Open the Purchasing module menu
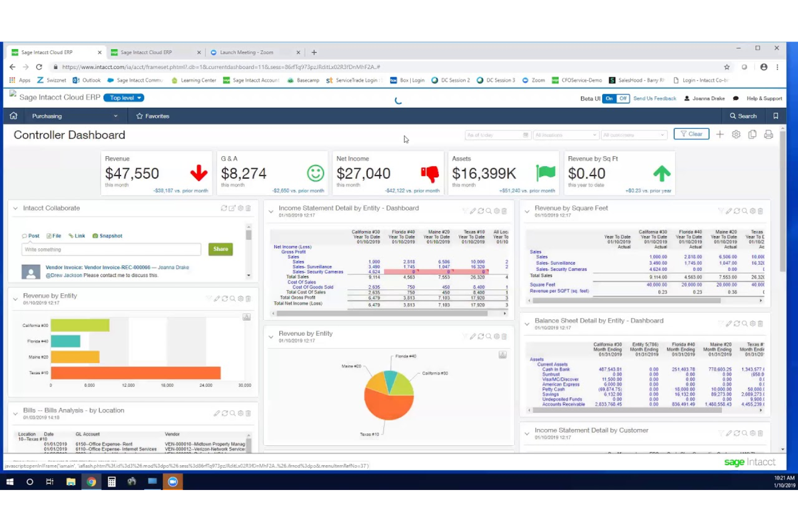The height and width of the screenshot is (532, 798). (x=74, y=116)
